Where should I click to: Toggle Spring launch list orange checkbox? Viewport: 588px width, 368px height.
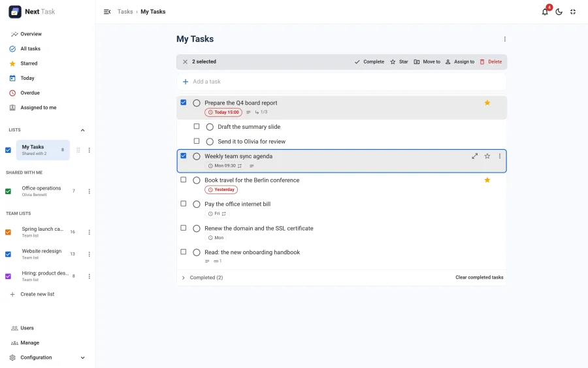(8, 232)
